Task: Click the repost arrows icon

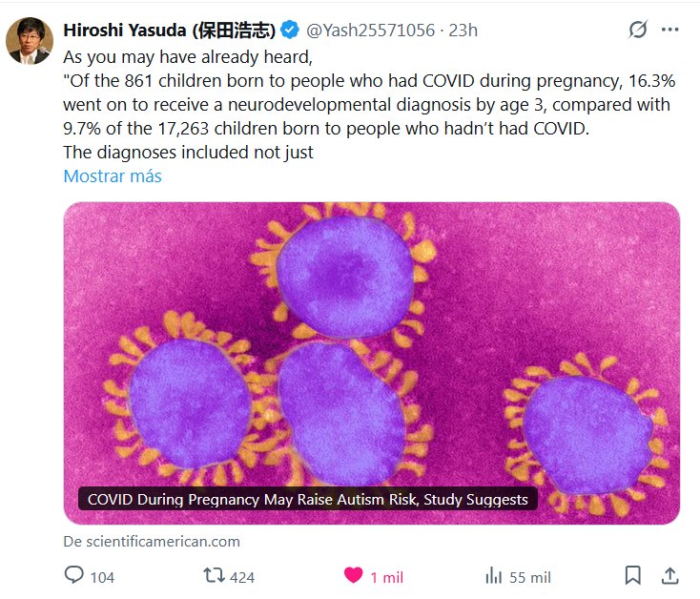Action: pyautogui.click(x=216, y=576)
